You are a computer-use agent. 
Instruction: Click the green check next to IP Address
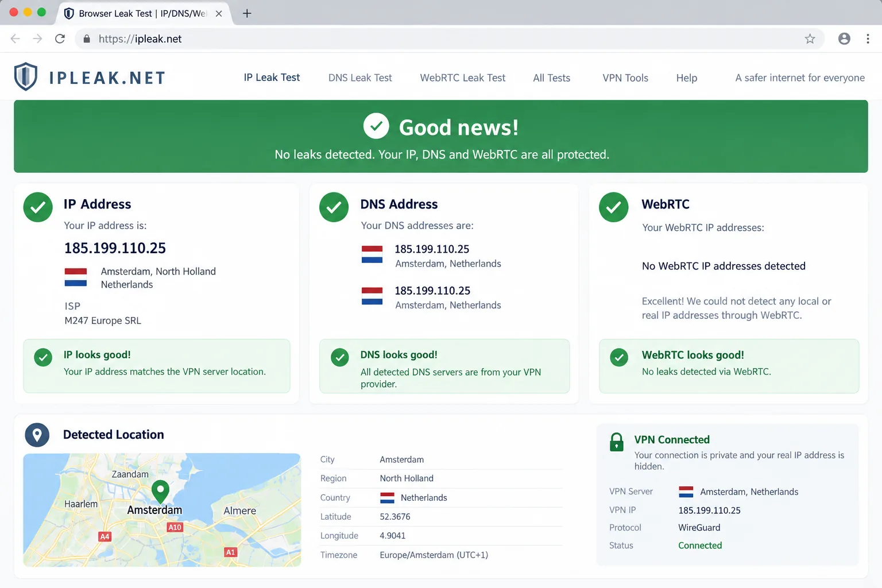coord(38,207)
